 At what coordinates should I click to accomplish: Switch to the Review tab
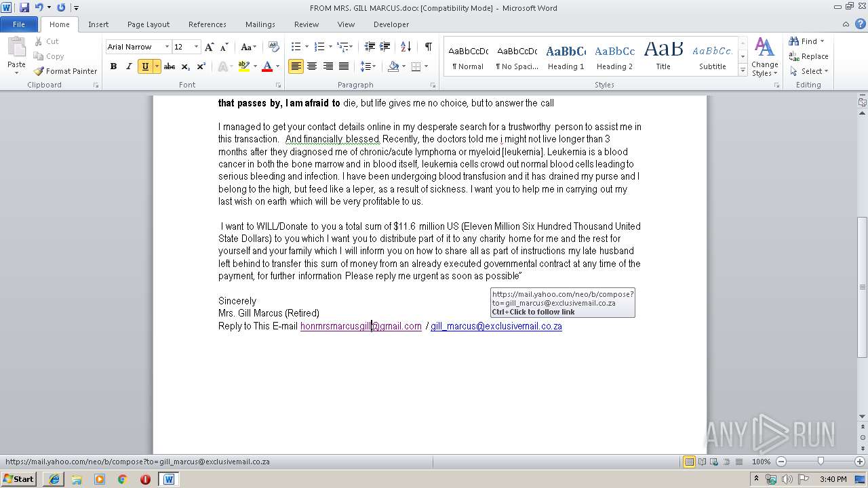click(x=307, y=24)
